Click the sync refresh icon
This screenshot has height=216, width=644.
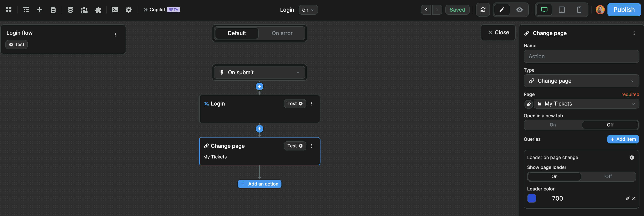click(x=483, y=10)
